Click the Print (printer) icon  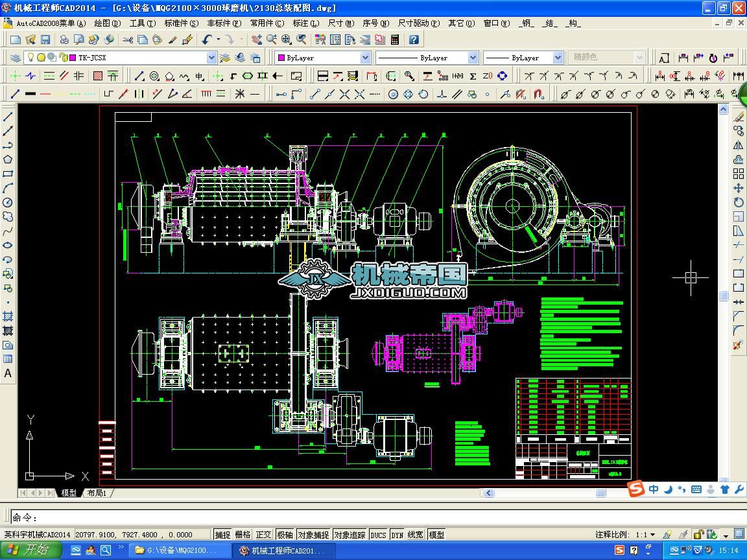click(x=64, y=40)
